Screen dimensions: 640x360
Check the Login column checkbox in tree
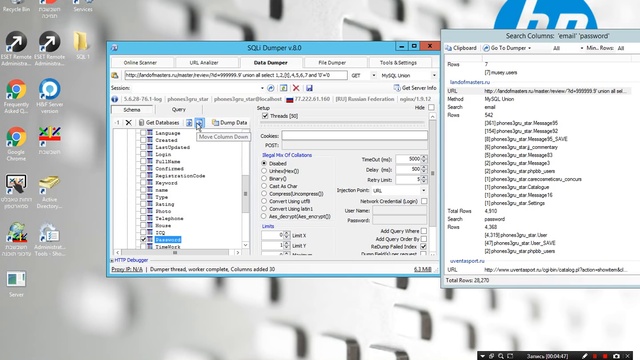pos(143,154)
